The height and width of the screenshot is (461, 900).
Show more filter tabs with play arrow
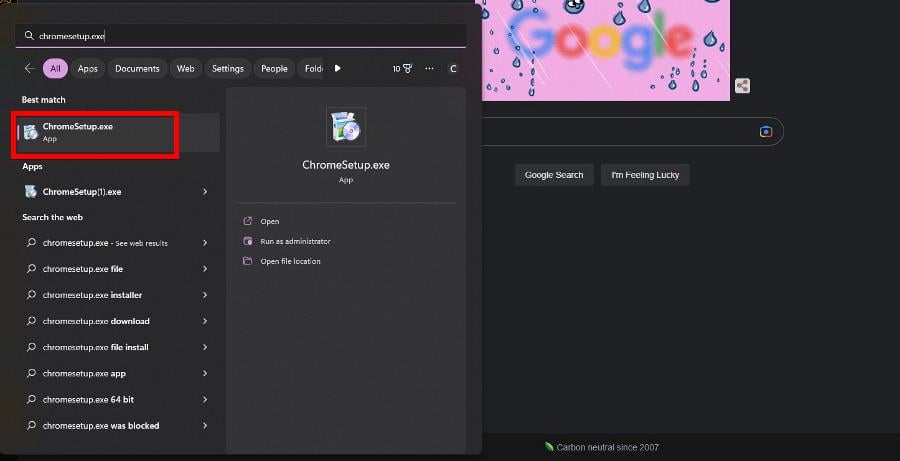338,68
